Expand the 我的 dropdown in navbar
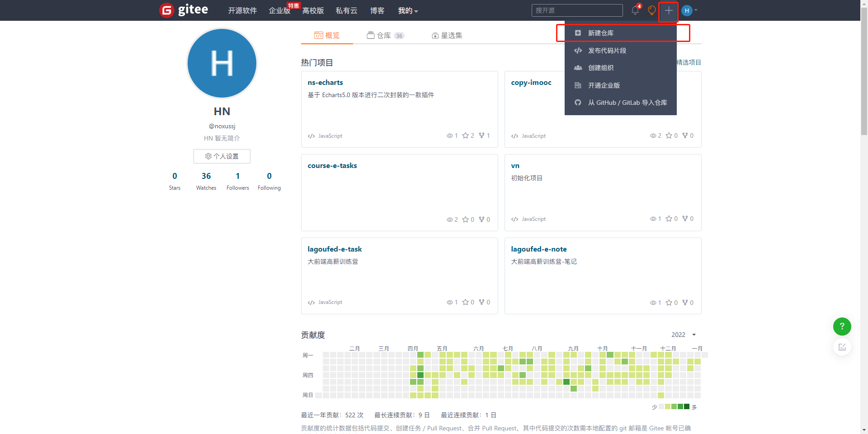The height and width of the screenshot is (434, 868). point(408,10)
